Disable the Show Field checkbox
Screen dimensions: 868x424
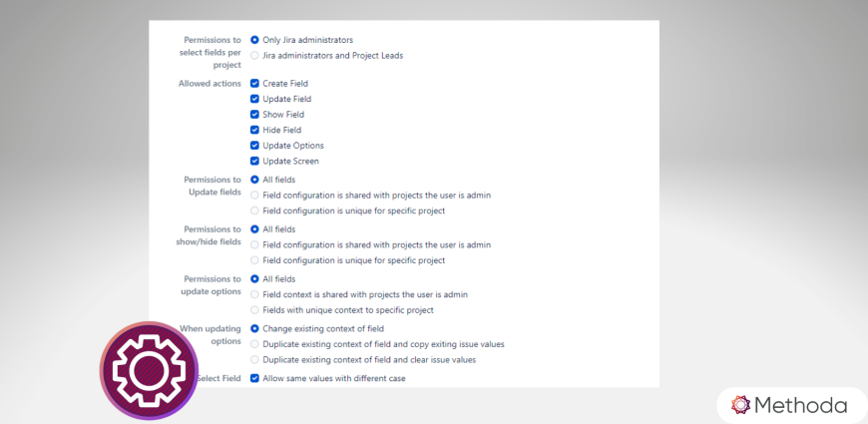tap(255, 115)
